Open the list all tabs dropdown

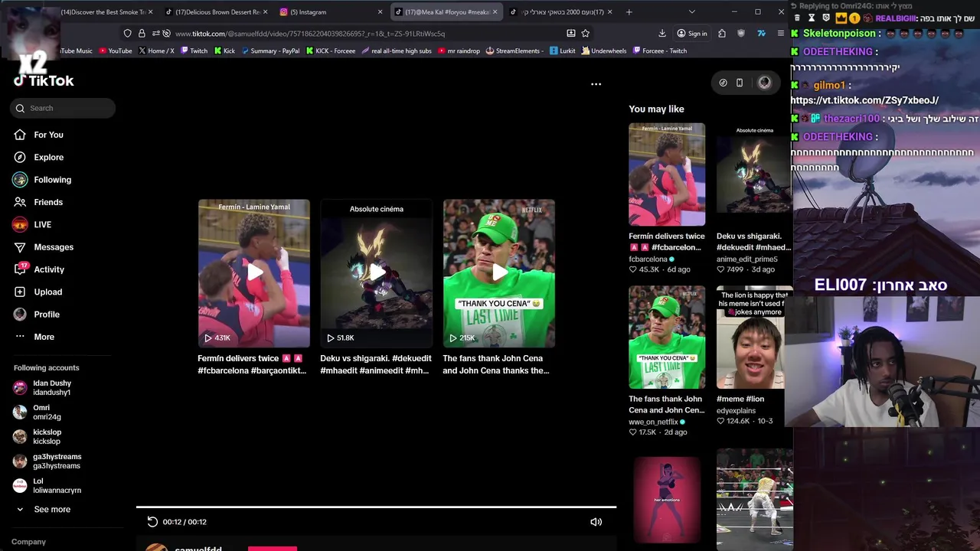[x=691, y=12]
